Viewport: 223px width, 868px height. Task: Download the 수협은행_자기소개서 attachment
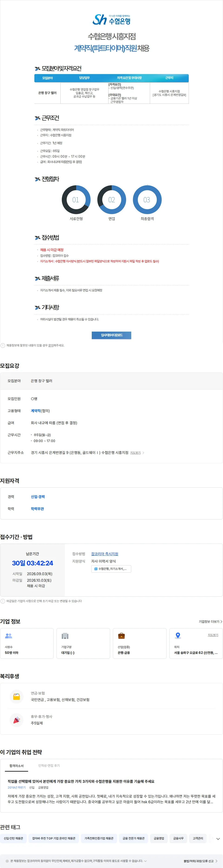[111, 569]
